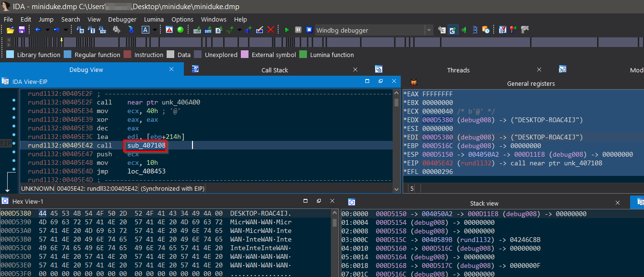
Task: Open the Windbg debugger selection dropdown
Action: 429,30
